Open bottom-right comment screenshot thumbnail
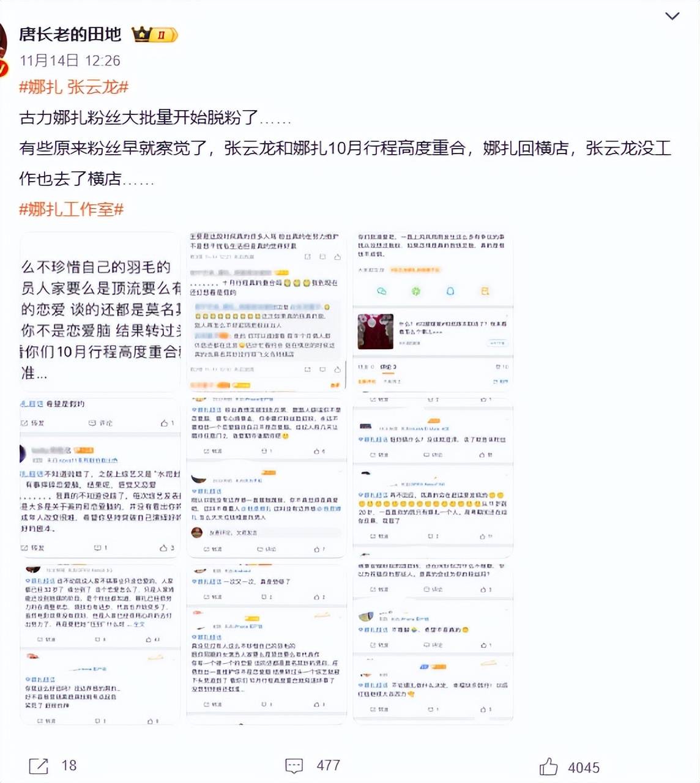The image size is (700, 783). 433,644
